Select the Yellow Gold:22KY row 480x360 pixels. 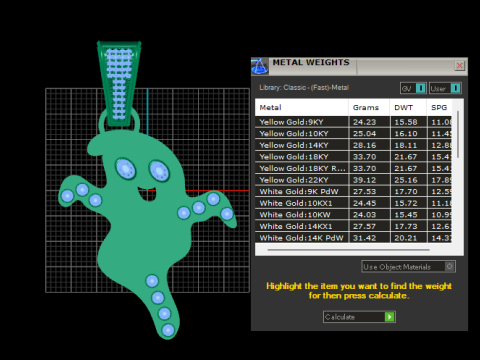pos(353,180)
